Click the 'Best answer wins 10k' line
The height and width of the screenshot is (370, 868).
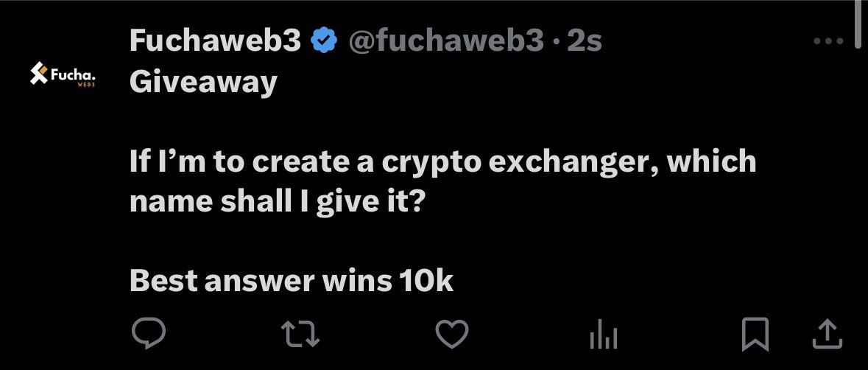pos(291,281)
